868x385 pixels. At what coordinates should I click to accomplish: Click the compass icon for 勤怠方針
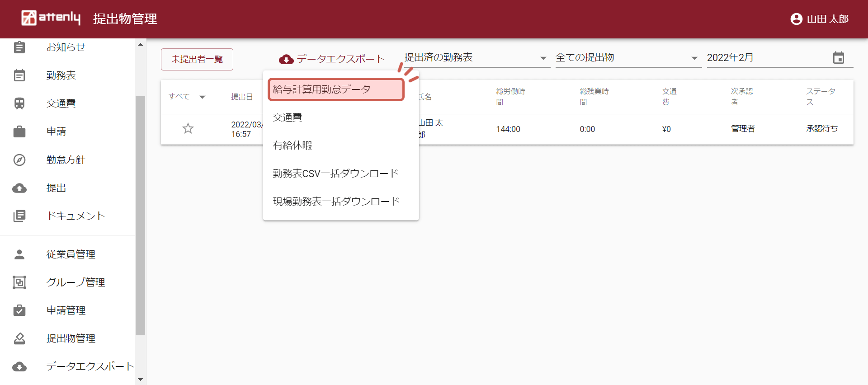point(19,160)
